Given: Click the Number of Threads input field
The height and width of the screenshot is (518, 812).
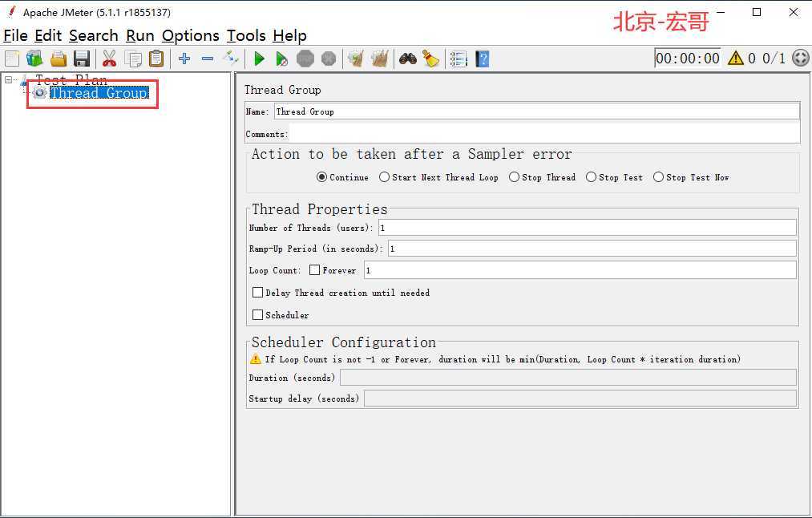Looking at the screenshot, I should (588, 228).
